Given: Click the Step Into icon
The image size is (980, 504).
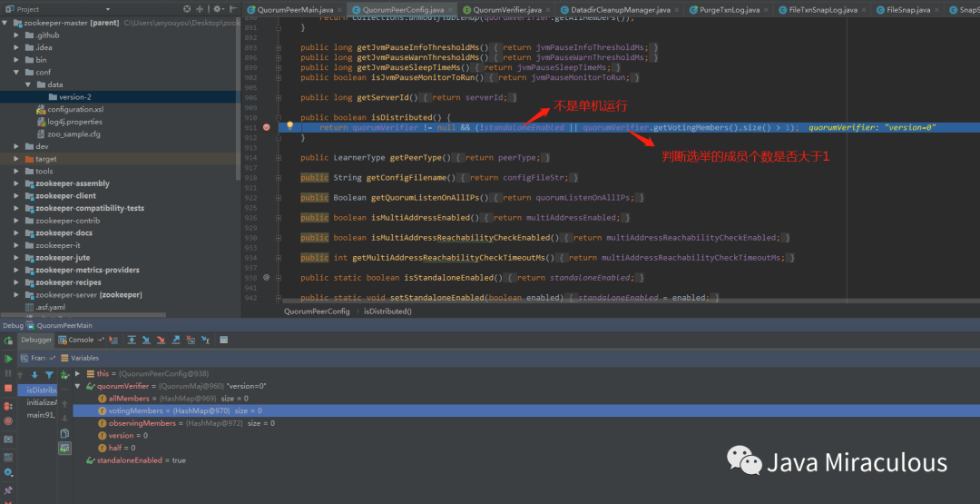Looking at the screenshot, I should [146, 340].
